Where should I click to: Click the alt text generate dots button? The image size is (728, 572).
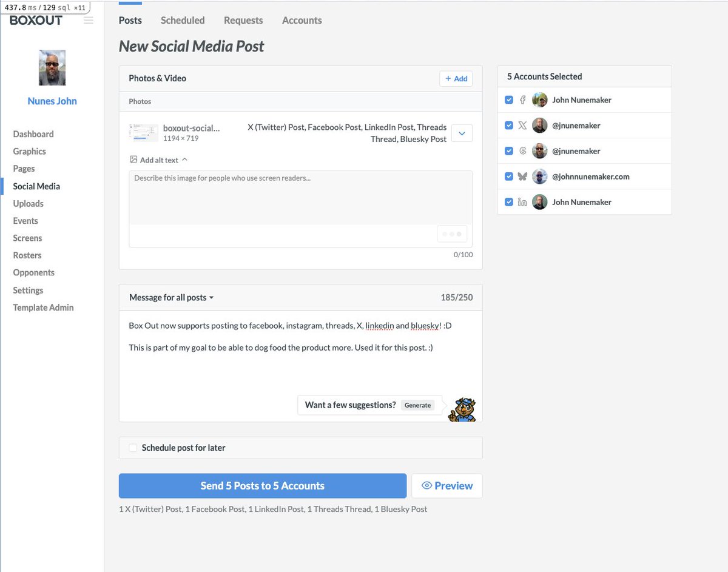452,234
